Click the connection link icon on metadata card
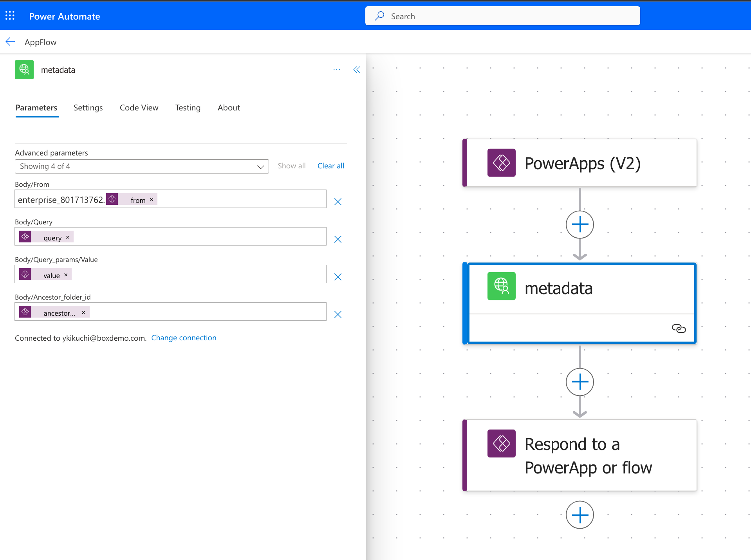The width and height of the screenshot is (751, 560). (679, 328)
